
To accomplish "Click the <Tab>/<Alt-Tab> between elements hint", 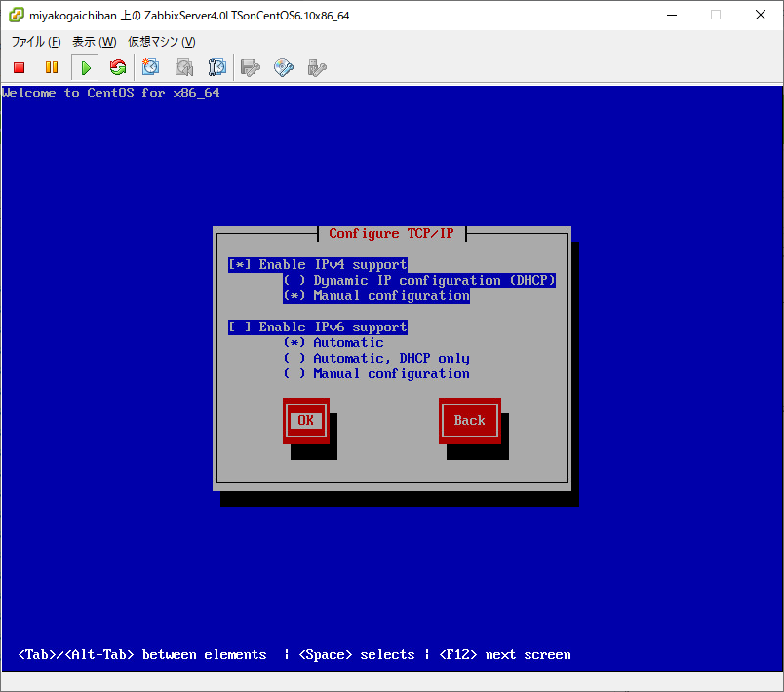I will coord(142,655).
